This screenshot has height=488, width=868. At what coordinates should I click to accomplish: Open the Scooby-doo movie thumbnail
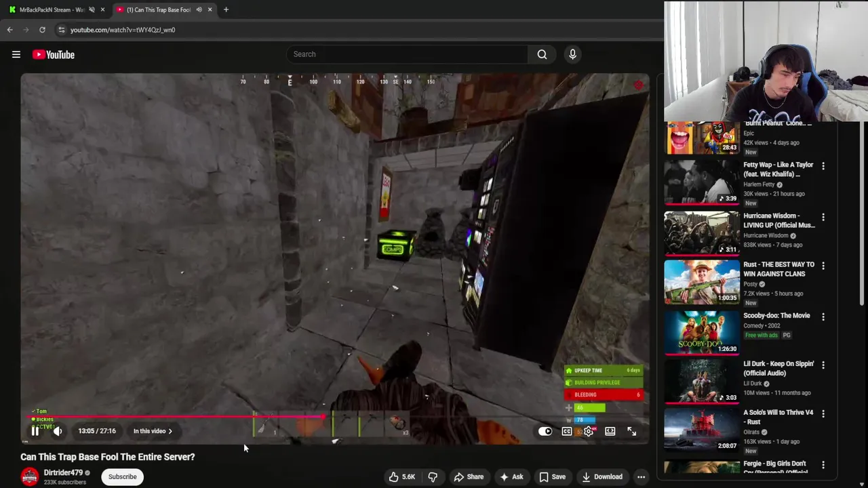pyautogui.click(x=702, y=333)
